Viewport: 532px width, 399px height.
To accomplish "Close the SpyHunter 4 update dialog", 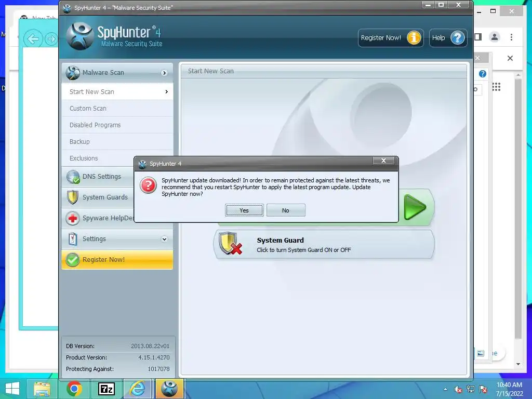I will pos(383,161).
